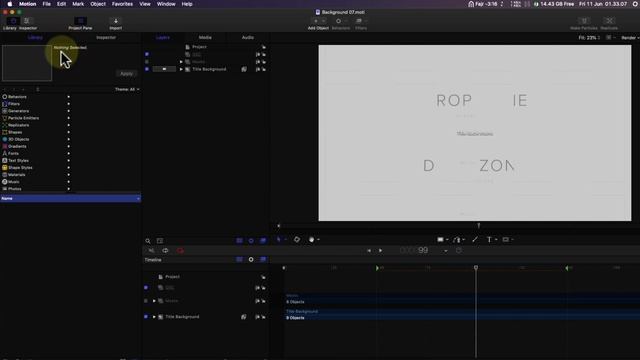The image size is (640, 360).
Task: Toggle Title Background visibility checkbox in Layers list
Action: [x=147, y=69]
